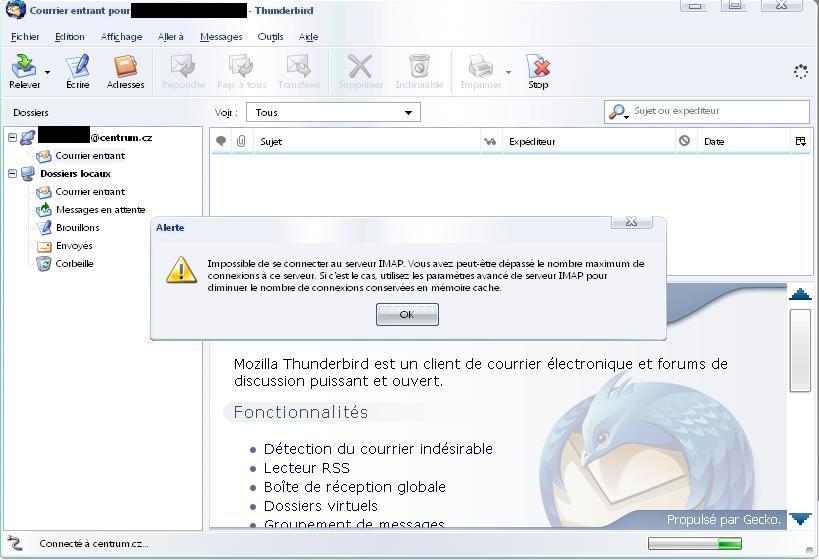Collapse the centrum.cz account tree
Screen dimensions: 819x560
13,138
